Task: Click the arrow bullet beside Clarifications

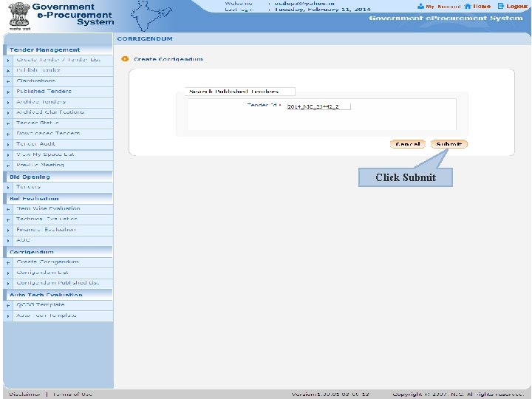Action: 8,81
